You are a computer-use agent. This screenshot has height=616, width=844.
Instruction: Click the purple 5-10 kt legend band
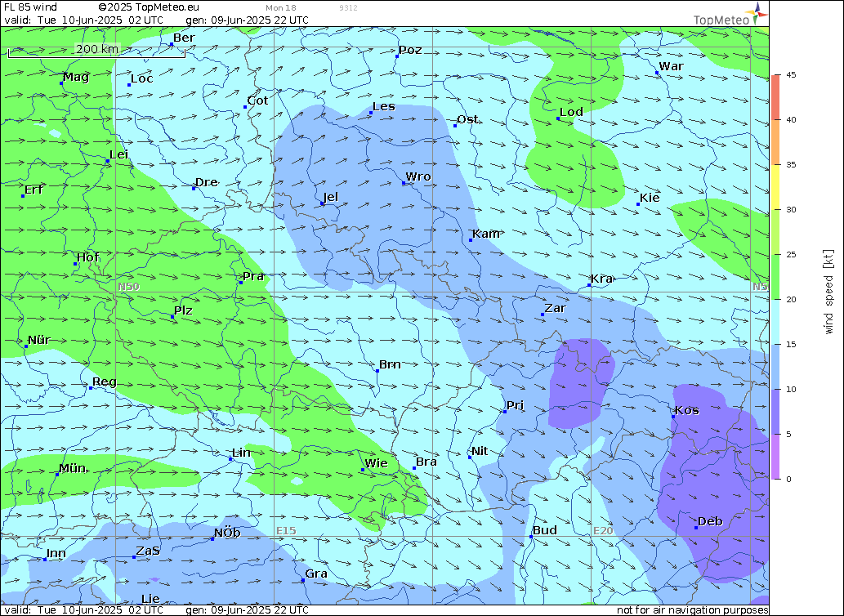[x=775, y=412]
